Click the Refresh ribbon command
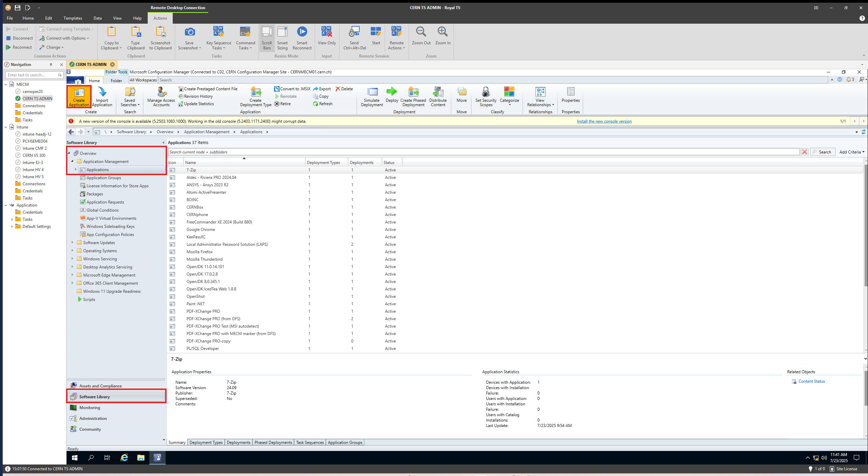 click(323, 104)
